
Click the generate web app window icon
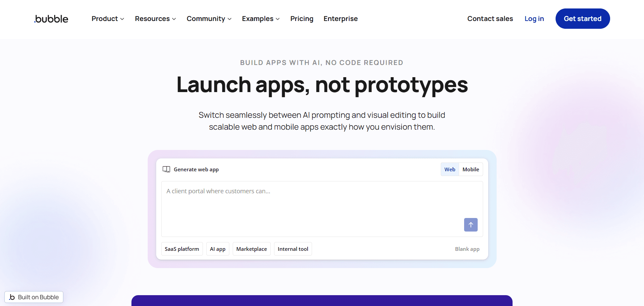tap(166, 169)
